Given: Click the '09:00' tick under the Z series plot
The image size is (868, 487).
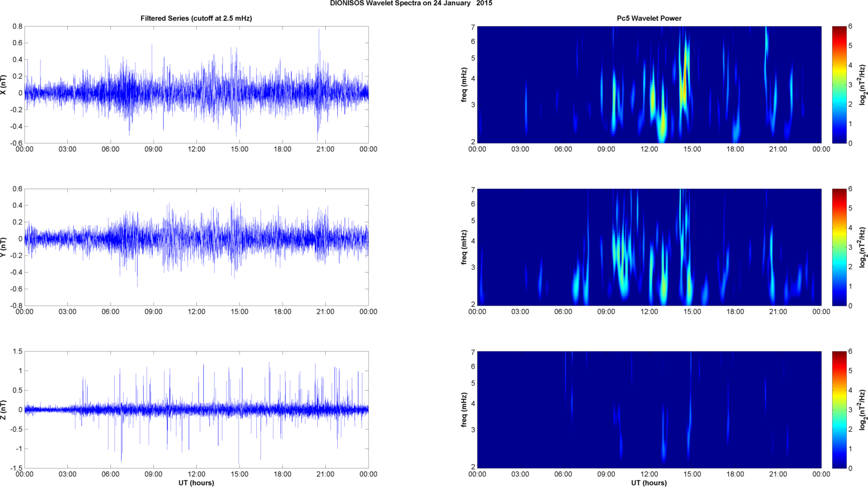Looking at the screenshot, I should 154,474.
